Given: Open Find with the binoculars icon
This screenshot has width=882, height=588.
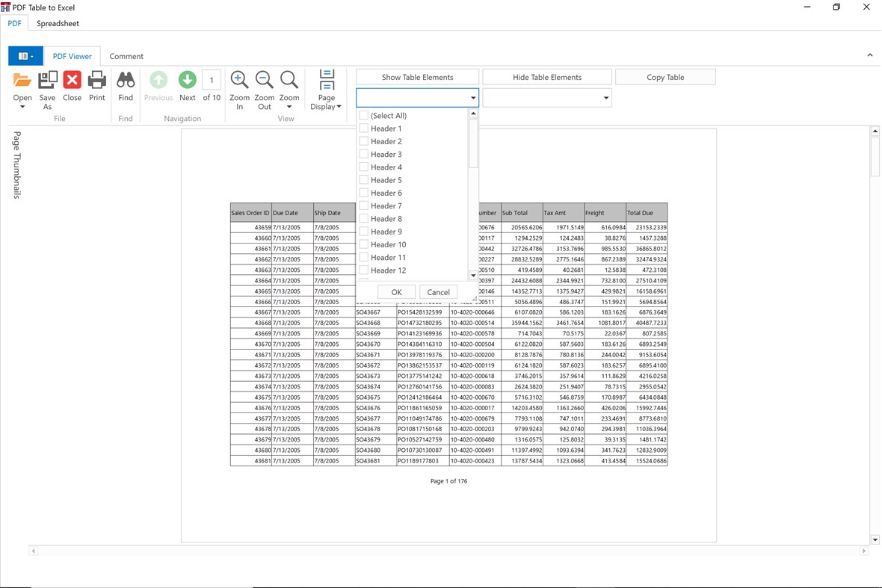Looking at the screenshot, I should coord(126,80).
